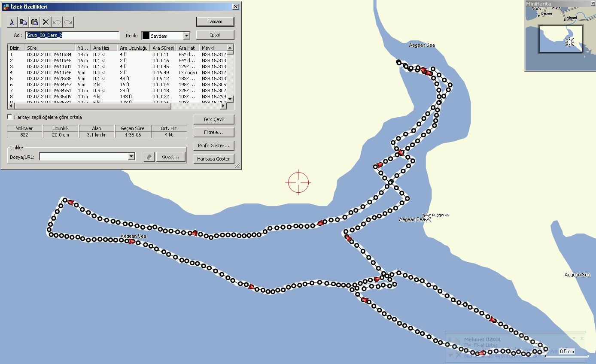596x364 pixels.
Task: Click the Uzunluk value 20.0 dm
Action: 61,135
